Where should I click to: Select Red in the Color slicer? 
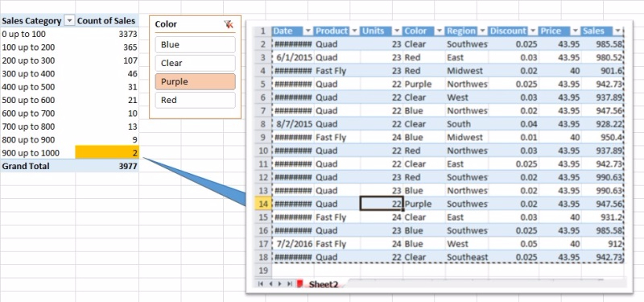(x=195, y=100)
